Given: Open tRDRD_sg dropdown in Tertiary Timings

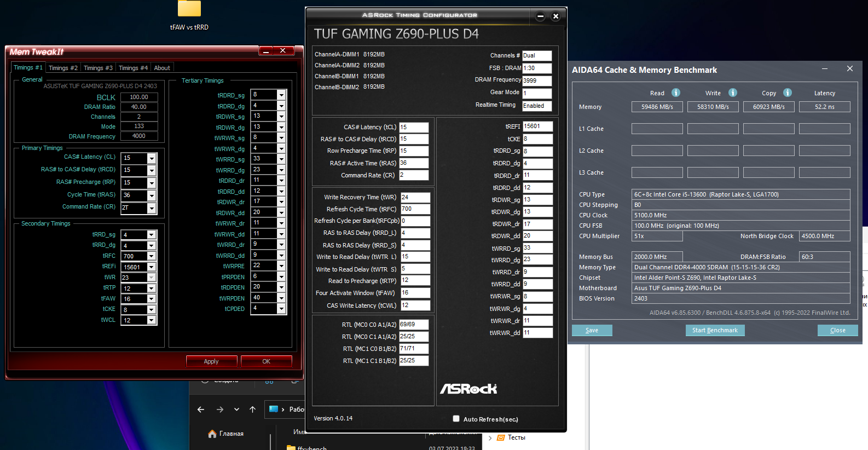Looking at the screenshot, I should [281, 95].
